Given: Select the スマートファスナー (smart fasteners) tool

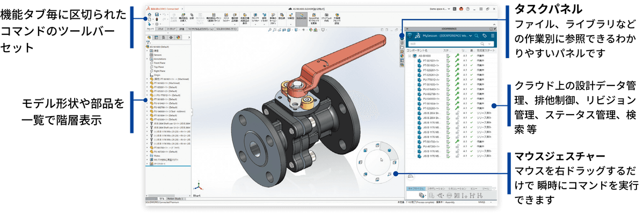Looking at the screenshot, I should (226, 18).
